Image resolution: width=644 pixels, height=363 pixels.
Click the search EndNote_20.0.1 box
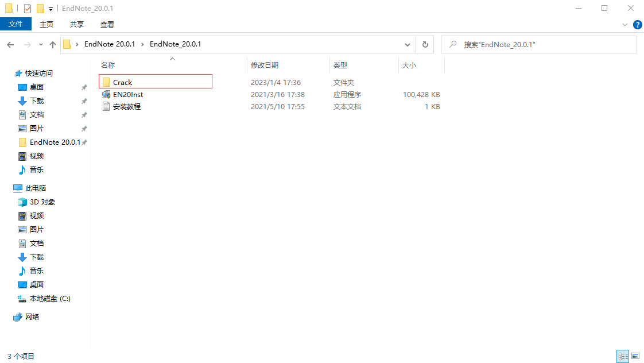tap(539, 44)
